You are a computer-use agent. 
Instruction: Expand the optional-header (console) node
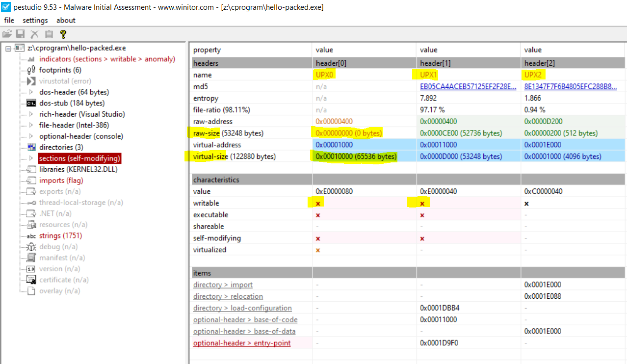coord(31,136)
